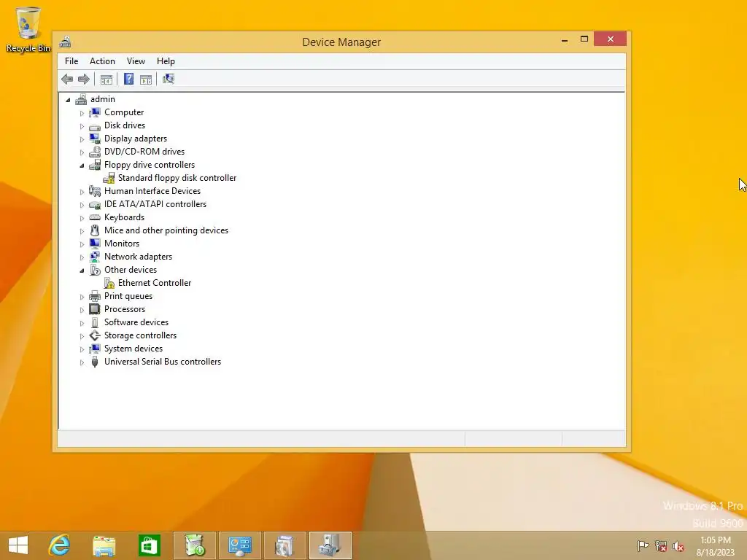Screen dimensions: 747x560
Task: Open the File menu
Action: [x=71, y=61]
